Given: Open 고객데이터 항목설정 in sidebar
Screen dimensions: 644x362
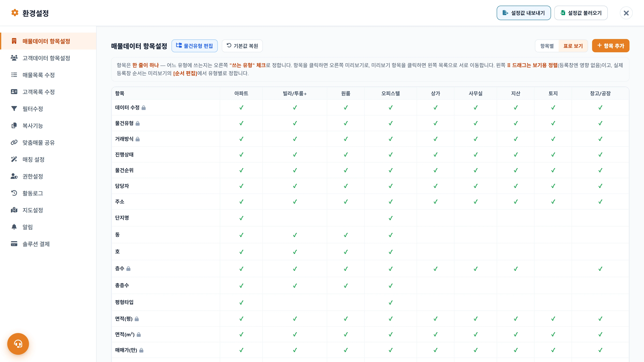Looking at the screenshot, I should click(48, 58).
